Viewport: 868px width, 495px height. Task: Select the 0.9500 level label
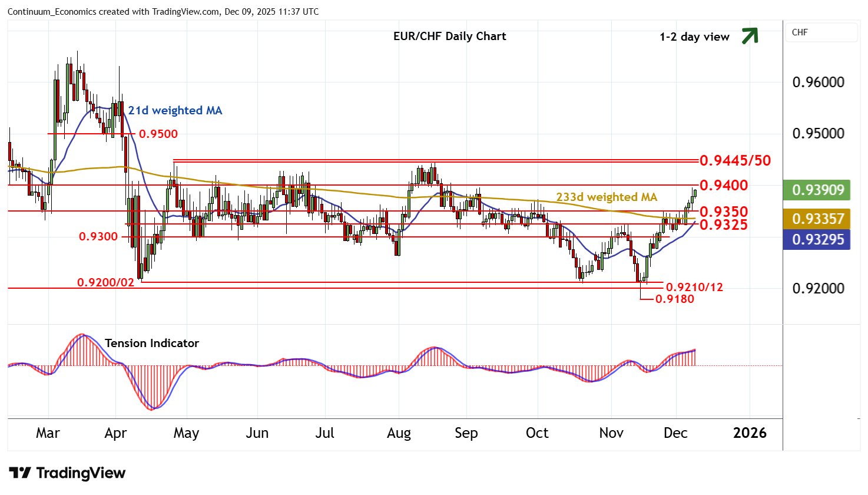coord(158,134)
